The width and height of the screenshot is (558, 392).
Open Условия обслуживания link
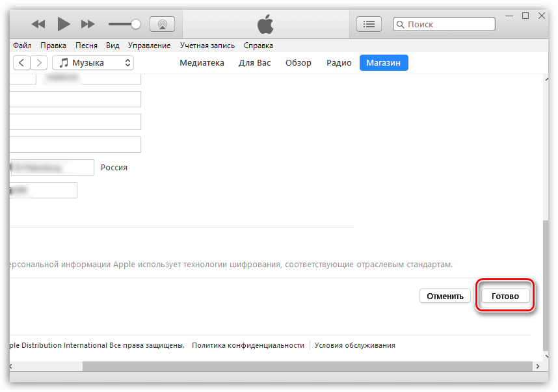tap(354, 345)
